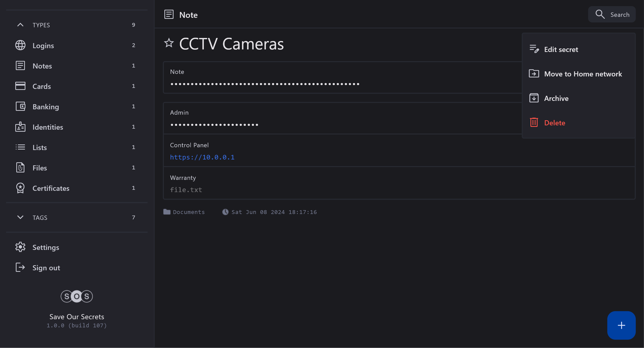The width and height of the screenshot is (644, 348).
Task: Toggle favorite star on CCTV Cameras
Action: click(x=169, y=43)
